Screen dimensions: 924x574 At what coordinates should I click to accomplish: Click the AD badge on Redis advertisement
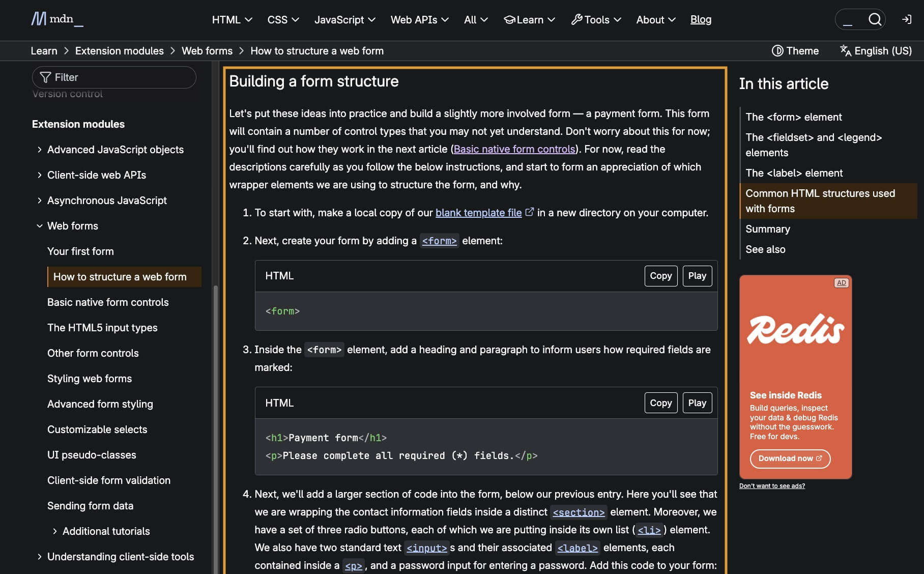coord(841,283)
